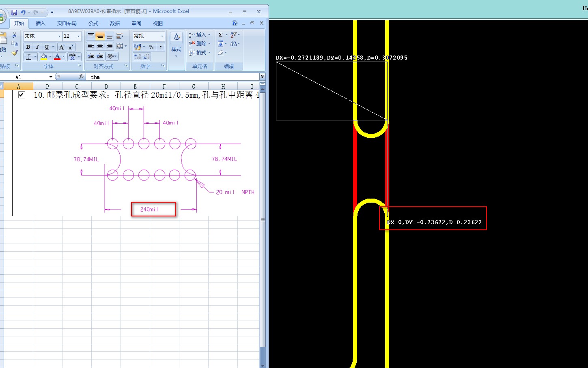The image size is (588, 368).
Task: Click the 插入 cells button
Action: [x=199, y=35]
